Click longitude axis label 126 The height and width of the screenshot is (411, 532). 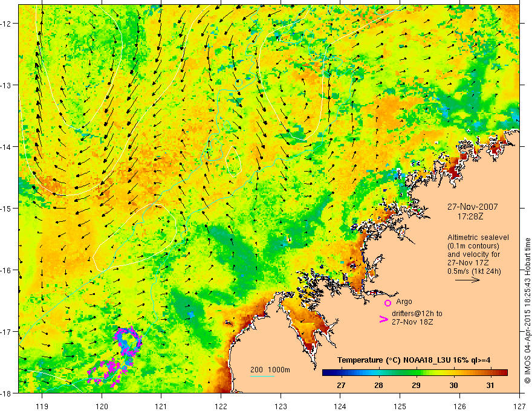pyautogui.click(x=459, y=406)
